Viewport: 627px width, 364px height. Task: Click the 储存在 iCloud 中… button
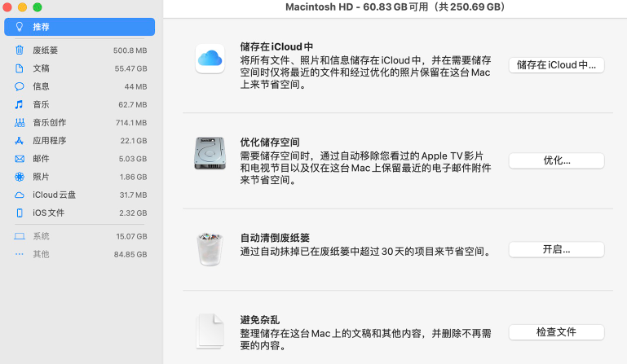coord(556,65)
